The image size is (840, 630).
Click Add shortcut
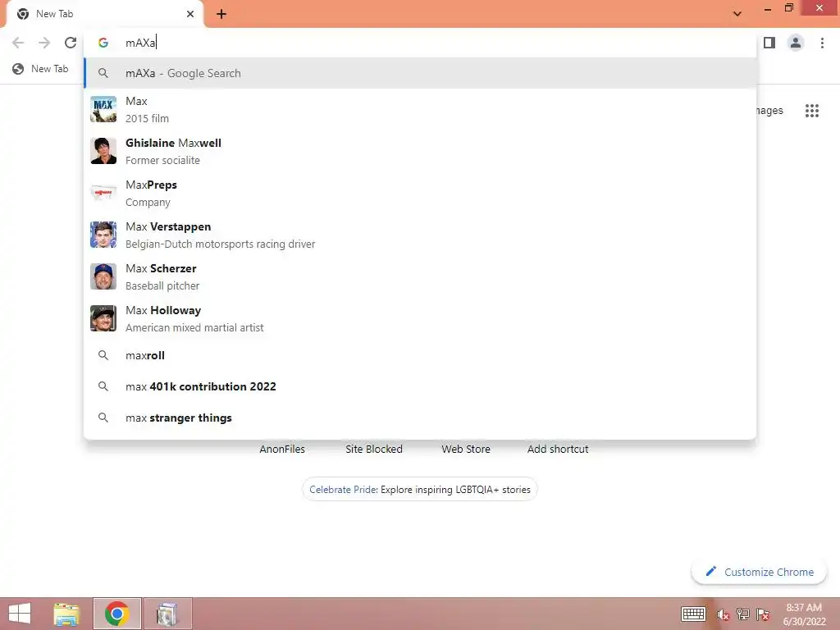coord(558,449)
